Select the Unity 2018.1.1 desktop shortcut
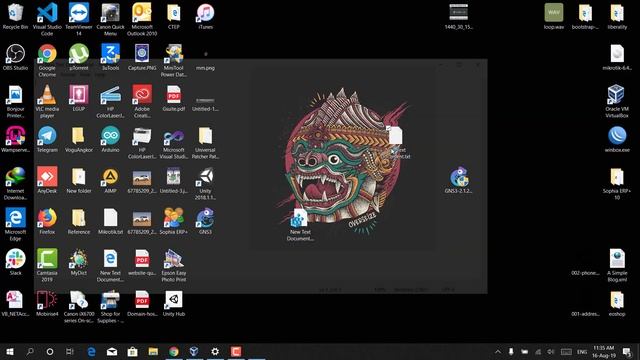This screenshot has height=360, width=640. tap(205, 183)
